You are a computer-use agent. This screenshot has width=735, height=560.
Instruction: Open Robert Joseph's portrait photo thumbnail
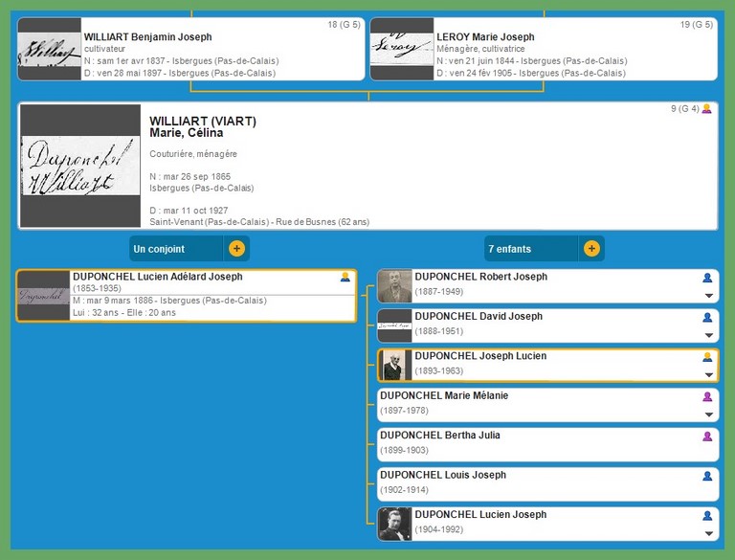pos(394,286)
